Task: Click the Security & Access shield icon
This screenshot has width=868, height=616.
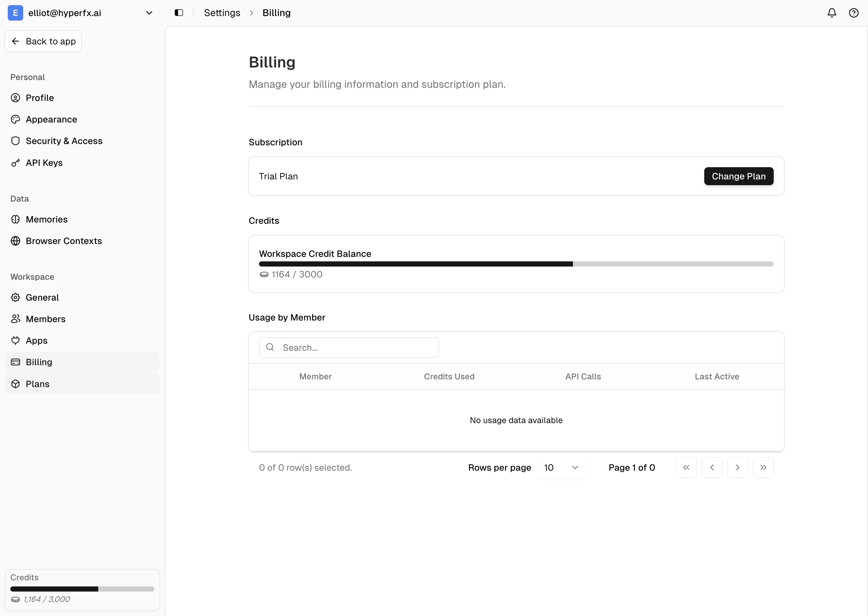Action: pos(15,141)
